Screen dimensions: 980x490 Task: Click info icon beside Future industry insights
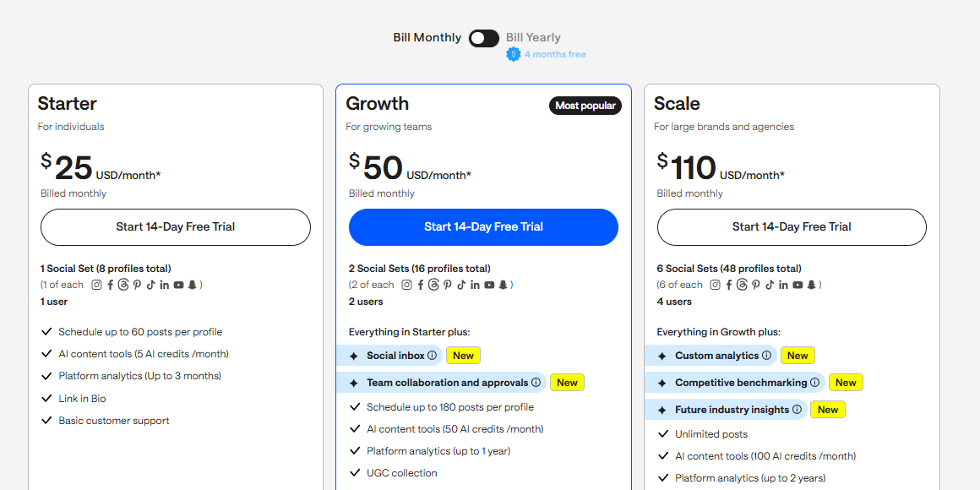[796, 410]
